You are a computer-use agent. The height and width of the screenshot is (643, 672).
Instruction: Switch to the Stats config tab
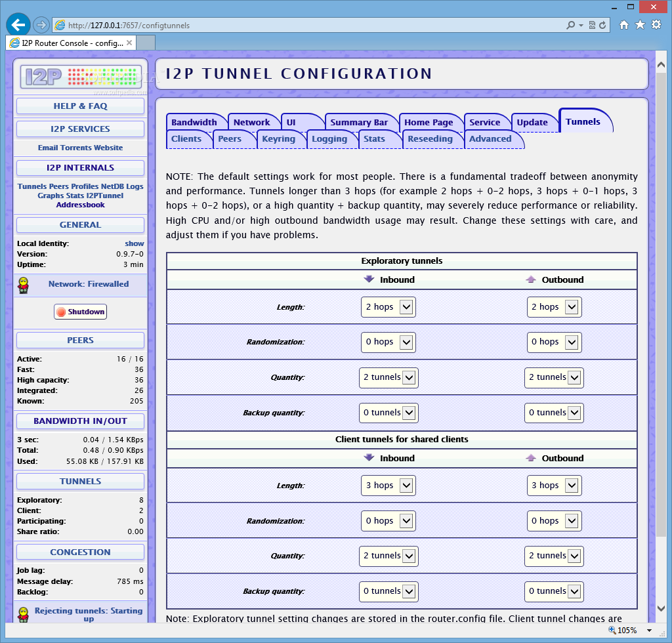click(374, 139)
